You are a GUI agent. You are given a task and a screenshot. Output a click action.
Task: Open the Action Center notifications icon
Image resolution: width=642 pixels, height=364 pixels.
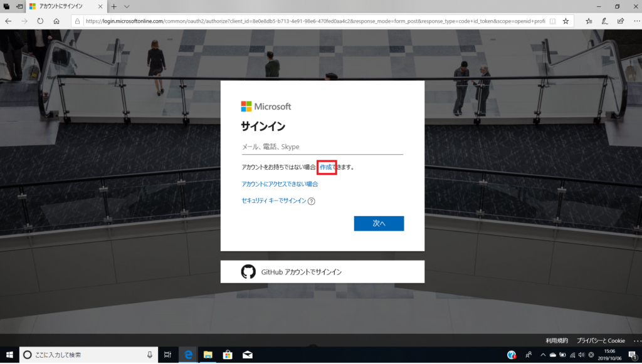[x=633, y=355]
